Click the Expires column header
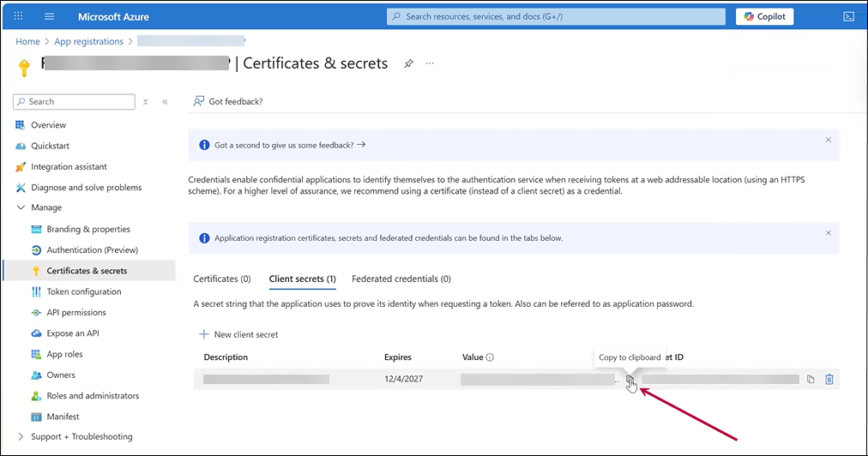The image size is (868, 456). coord(398,357)
